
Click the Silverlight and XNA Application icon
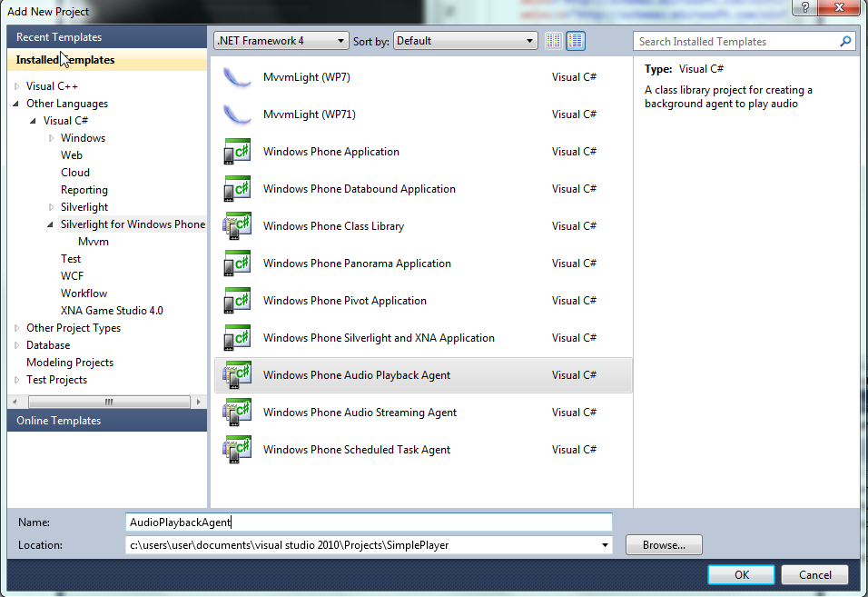237,338
